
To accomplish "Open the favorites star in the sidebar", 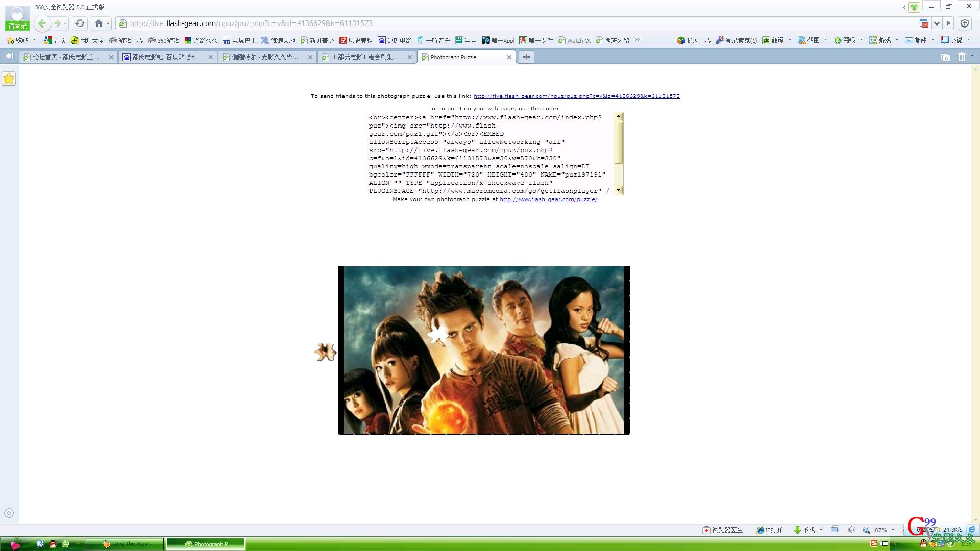I will point(9,79).
